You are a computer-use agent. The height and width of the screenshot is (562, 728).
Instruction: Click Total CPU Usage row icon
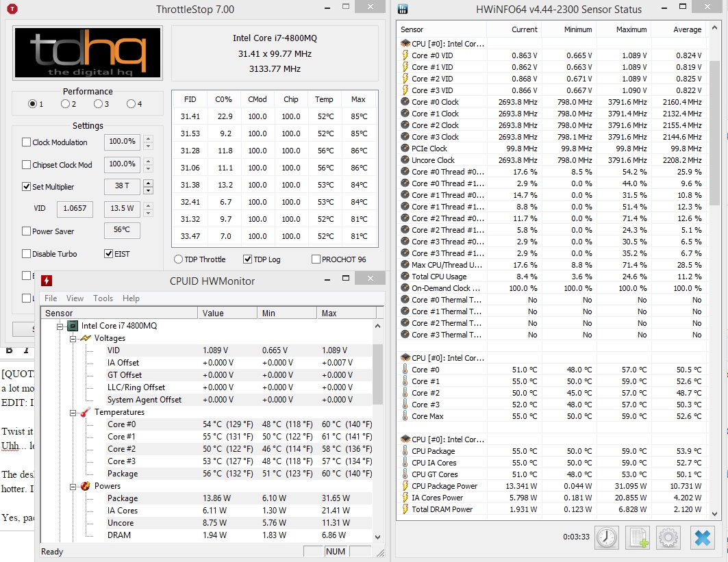[x=405, y=277]
